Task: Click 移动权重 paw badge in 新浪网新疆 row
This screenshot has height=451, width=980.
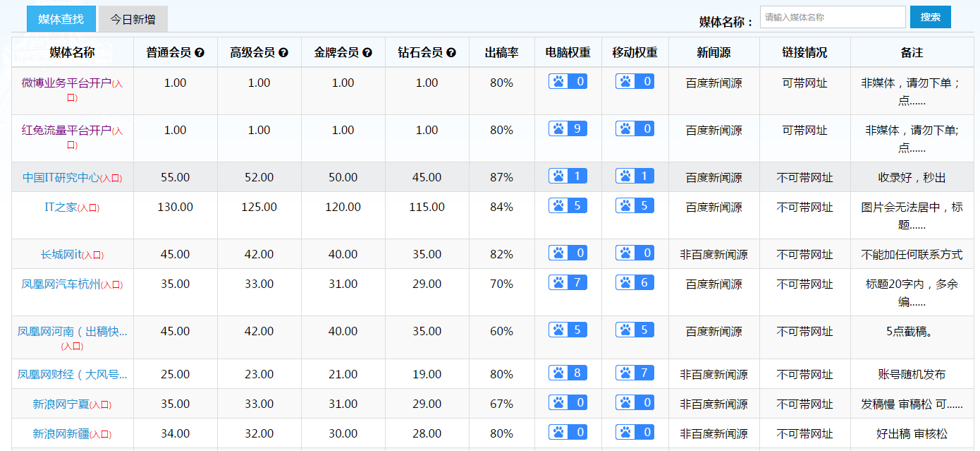Action: click(x=635, y=433)
